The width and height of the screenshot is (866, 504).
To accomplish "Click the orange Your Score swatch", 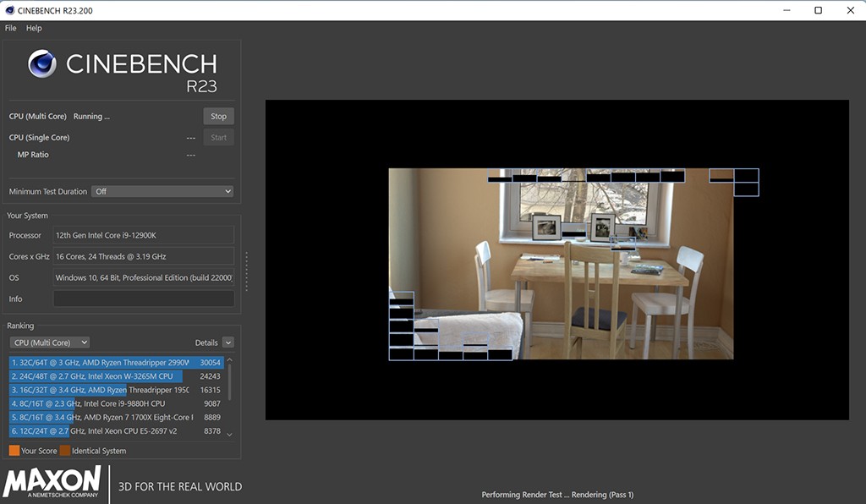I will coord(14,451).
